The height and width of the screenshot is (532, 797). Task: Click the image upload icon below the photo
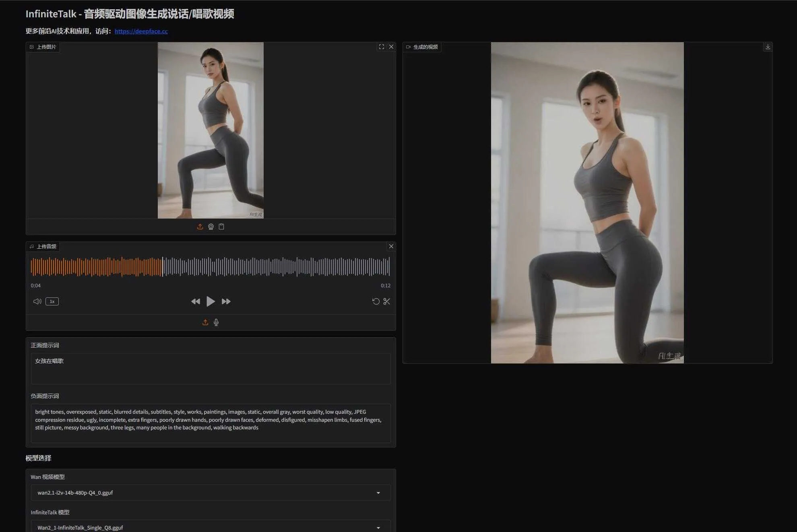(x=200, y=227)
